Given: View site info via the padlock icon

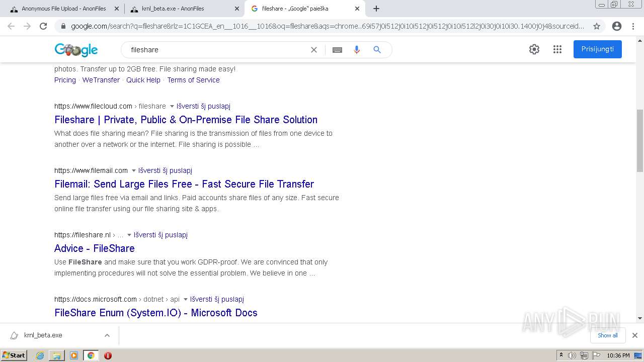Looking at the screenshot, I should [63, 26].
